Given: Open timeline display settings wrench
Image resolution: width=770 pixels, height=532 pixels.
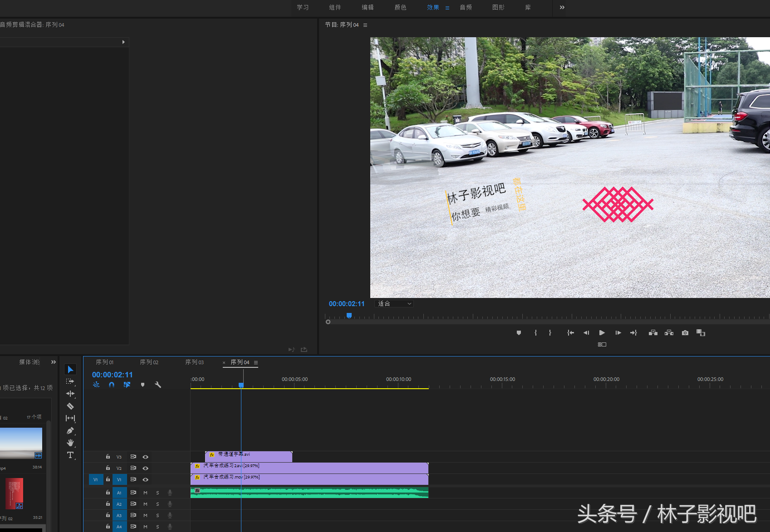Looking at the screenshot, I should pos(158,385).
